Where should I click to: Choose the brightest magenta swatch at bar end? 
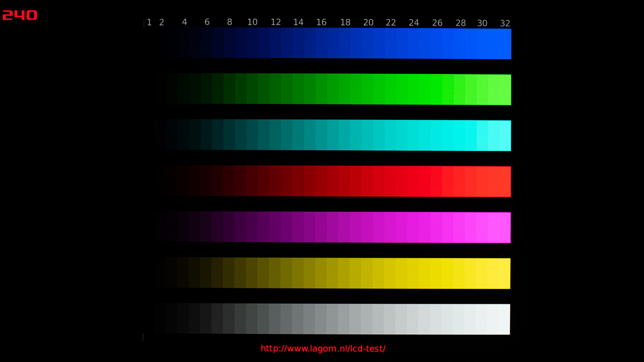point(505,228)
